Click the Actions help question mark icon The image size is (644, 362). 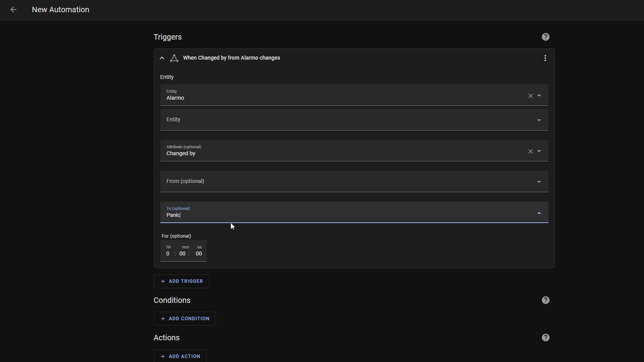545,337
